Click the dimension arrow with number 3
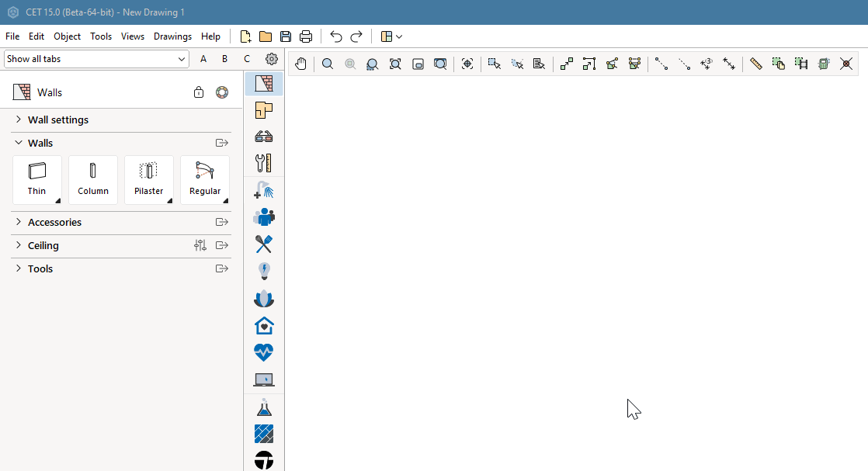The image size is (868, 471). click(x=707, y=64)
